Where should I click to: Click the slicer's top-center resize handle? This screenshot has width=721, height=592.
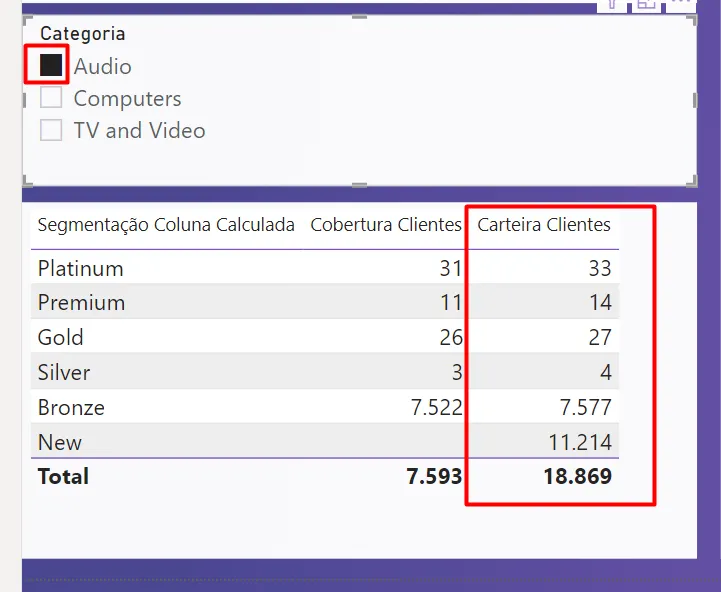[x=359, y=17]
